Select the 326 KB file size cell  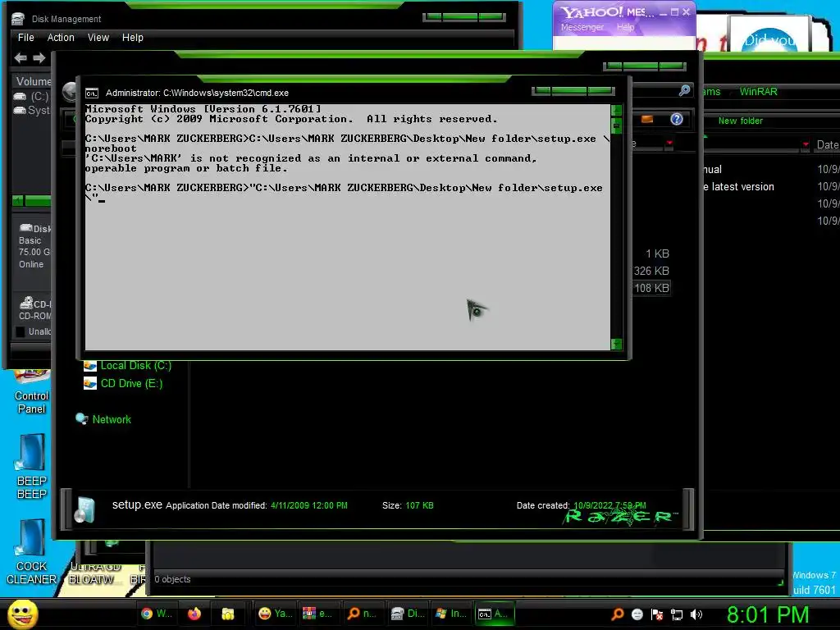coord(651,271)
